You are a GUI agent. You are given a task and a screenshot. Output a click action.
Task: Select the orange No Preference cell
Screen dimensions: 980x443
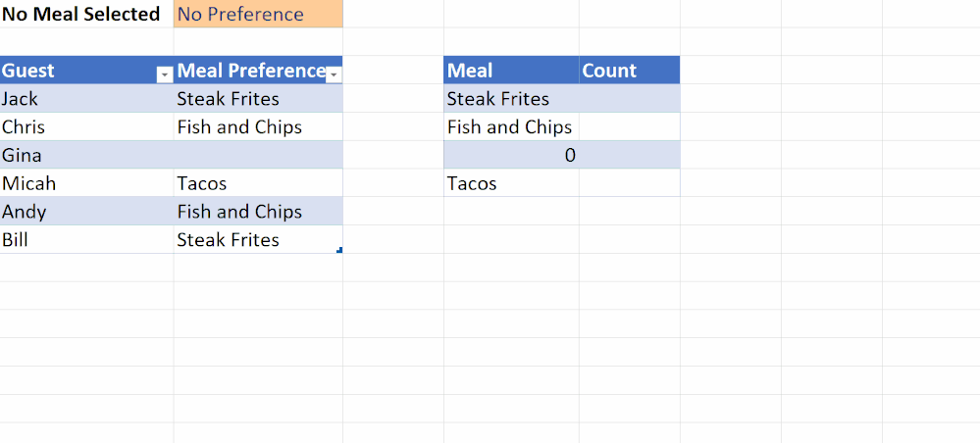(x=258, y=15)
